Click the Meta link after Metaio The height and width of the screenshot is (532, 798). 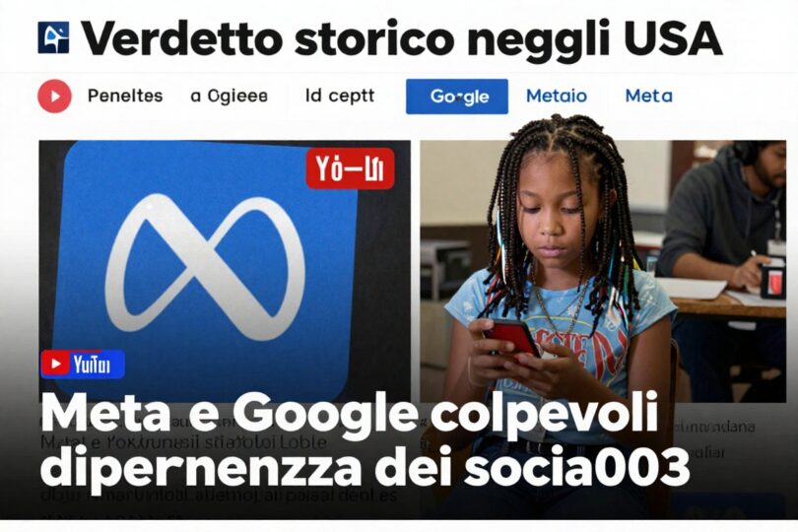click(x=649, y=96)
